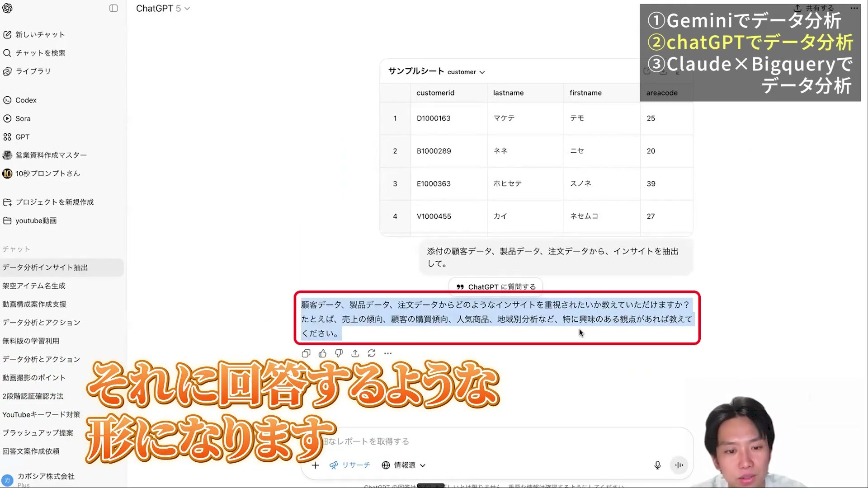Click the ChatGPT logo icon
The image size is (868, 488).
click(7, 8)
